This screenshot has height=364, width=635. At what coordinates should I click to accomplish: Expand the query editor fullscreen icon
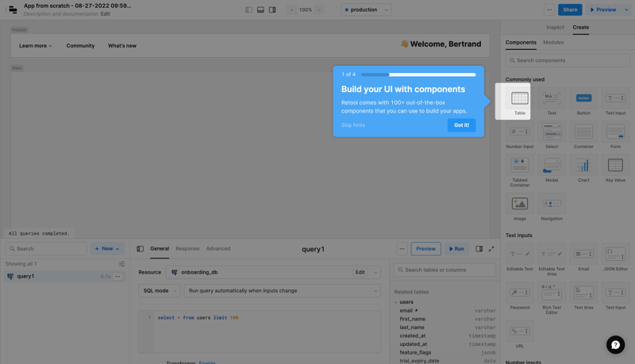[x=491, y=249]
